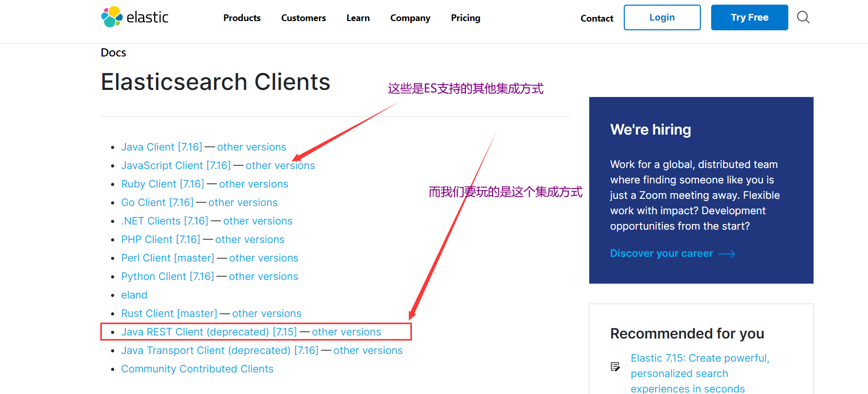This screenshot has height=394, width=868.
Task: View other versions of Go Client
Action: point(243,202)
